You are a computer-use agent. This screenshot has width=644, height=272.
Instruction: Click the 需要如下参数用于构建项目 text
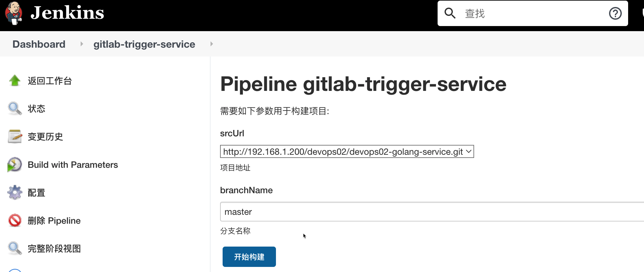[275, 111]
